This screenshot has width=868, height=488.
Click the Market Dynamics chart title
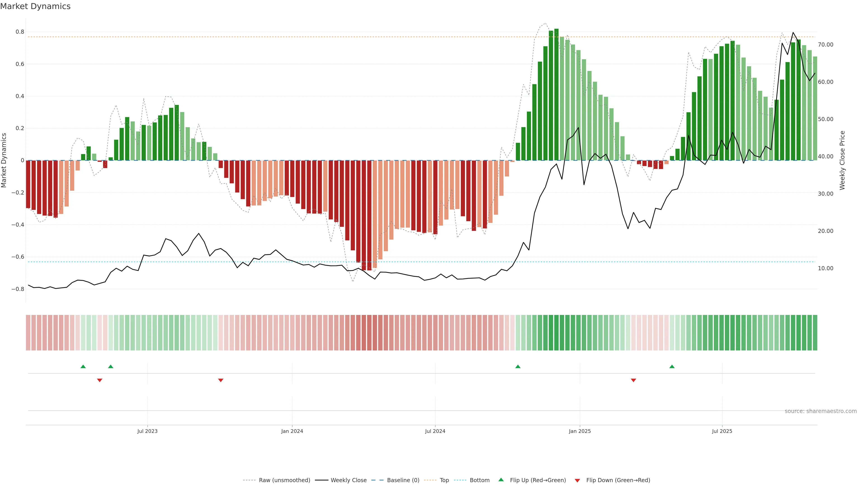point(35,6)
